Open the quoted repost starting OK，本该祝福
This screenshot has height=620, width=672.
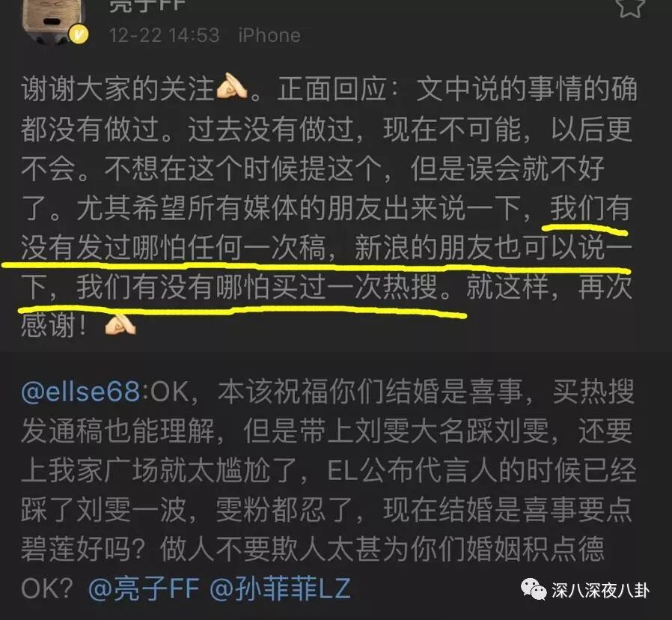pyautogui.click(x=336, y=487)
